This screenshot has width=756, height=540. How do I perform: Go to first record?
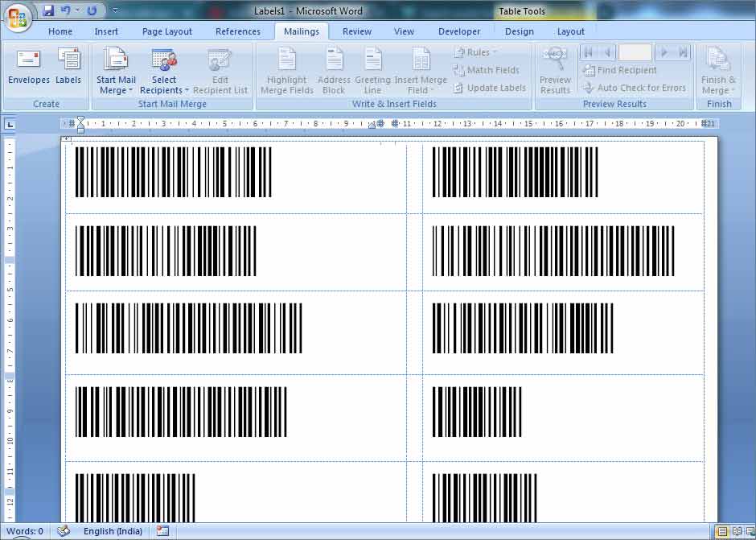[x=588, y=52]
